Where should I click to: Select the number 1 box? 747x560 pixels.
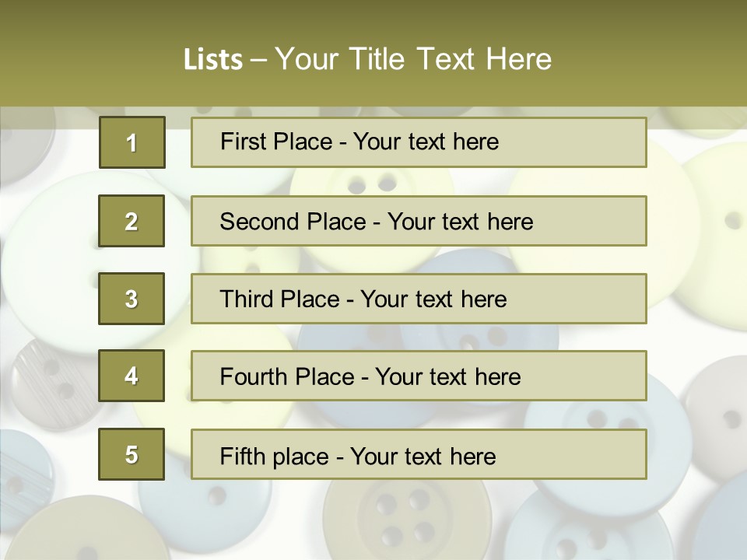[132, 142]
